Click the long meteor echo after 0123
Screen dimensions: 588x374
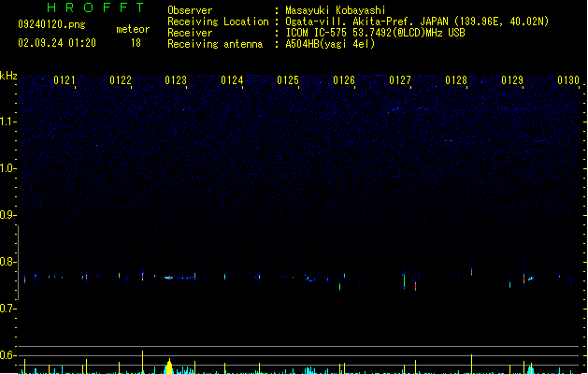tap(180, 278)
